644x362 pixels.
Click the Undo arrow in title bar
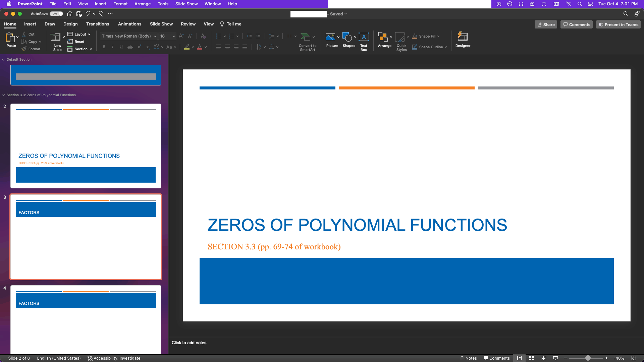click(x=88, y=14)
